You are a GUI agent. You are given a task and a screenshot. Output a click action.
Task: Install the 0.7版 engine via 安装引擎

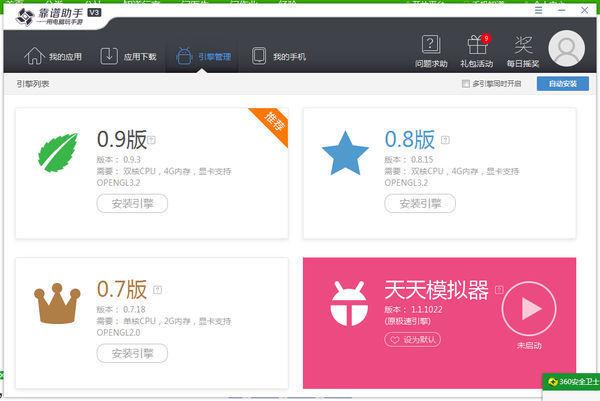pyautogui.click(x=132, y=353)
